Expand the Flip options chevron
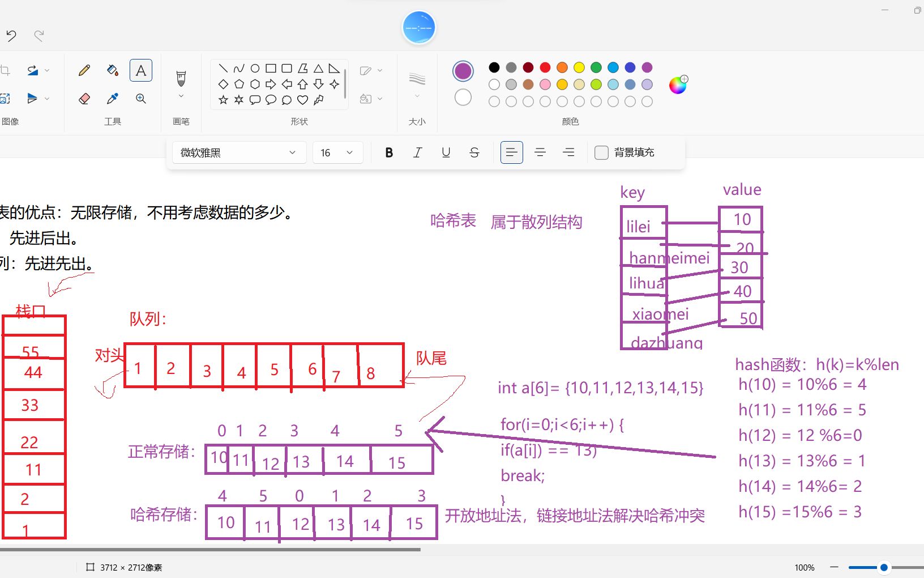The image size is (924, 578). pyautogui.click(x=47, y=99)
